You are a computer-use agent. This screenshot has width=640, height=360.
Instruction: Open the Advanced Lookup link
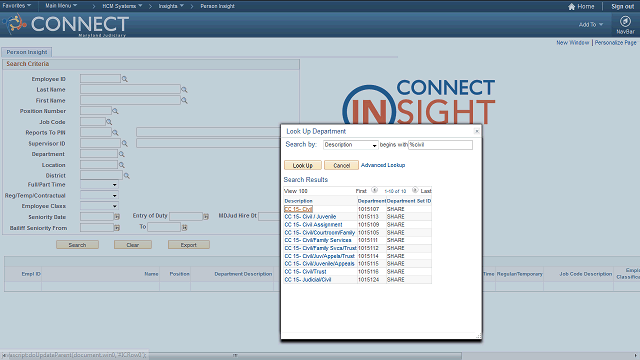click(x=383, y=165)
